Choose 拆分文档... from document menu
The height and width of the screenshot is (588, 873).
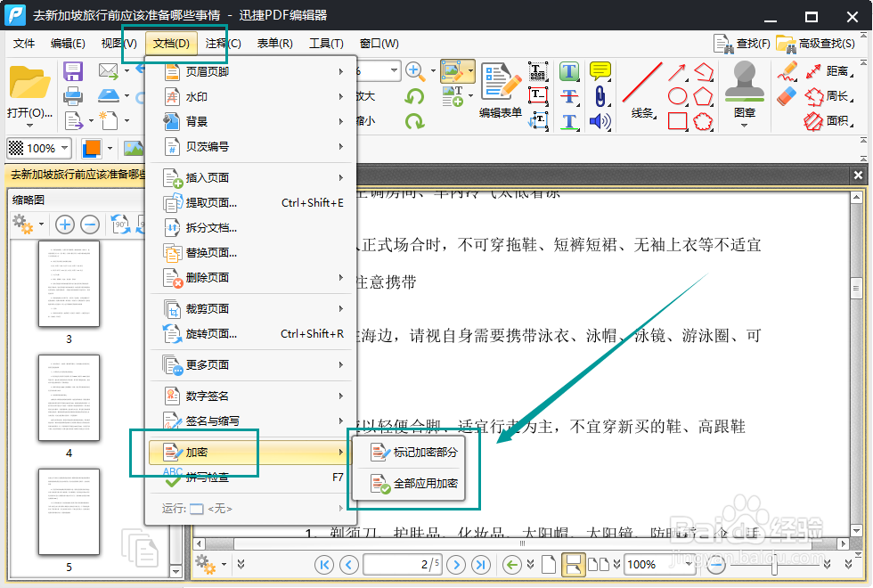252,228
